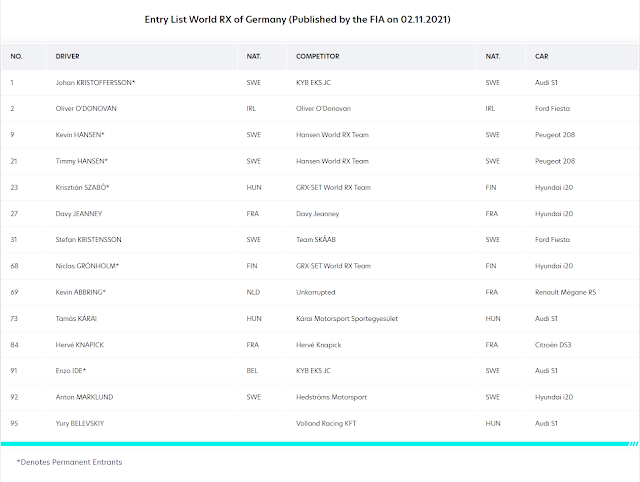Select driver 'Enzo IDE*'

[x=71, y=371]
